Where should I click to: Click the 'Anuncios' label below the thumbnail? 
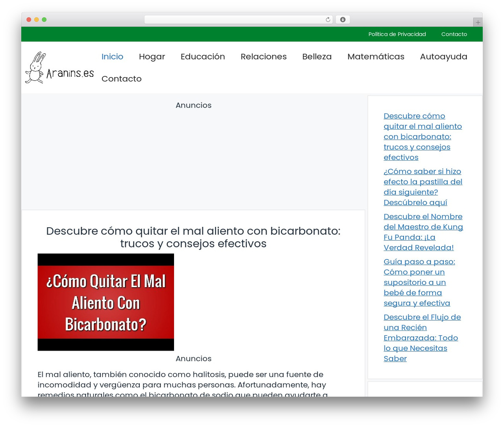pos(193,358)
